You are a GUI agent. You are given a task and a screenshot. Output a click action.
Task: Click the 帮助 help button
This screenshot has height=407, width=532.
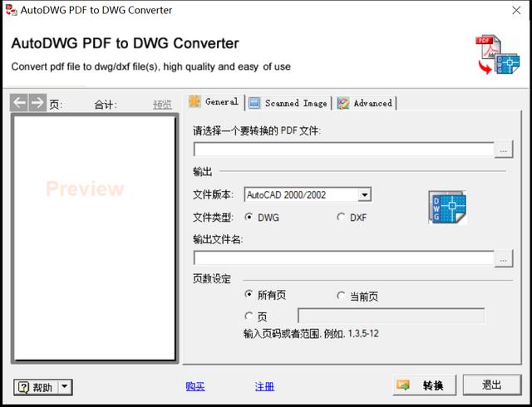(x=37, y=387)
